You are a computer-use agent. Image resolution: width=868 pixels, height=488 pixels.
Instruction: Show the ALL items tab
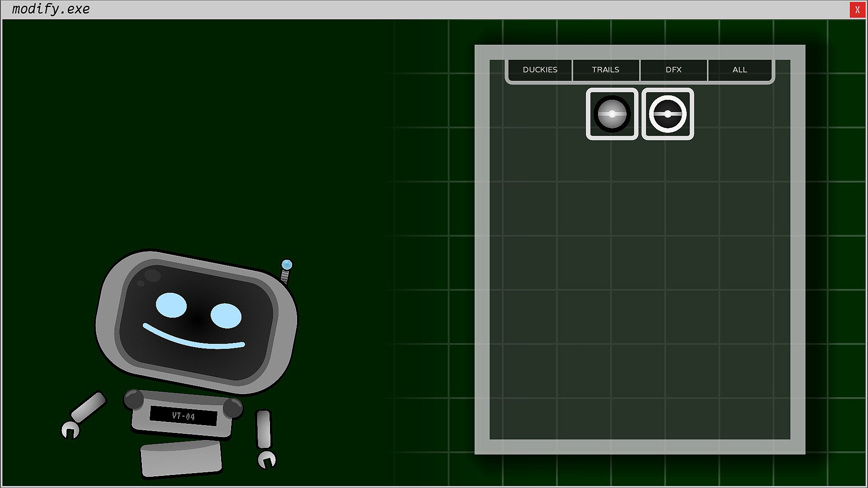click(x=740, y=70)
